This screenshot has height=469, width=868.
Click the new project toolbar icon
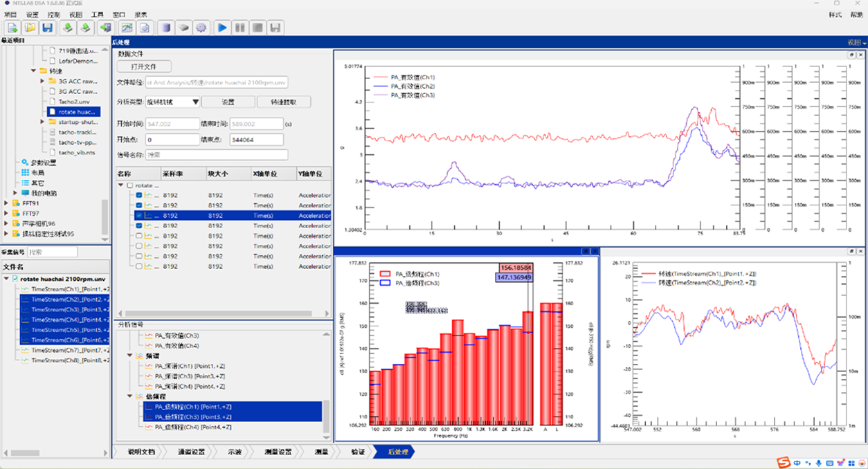[x=13, y=28]
